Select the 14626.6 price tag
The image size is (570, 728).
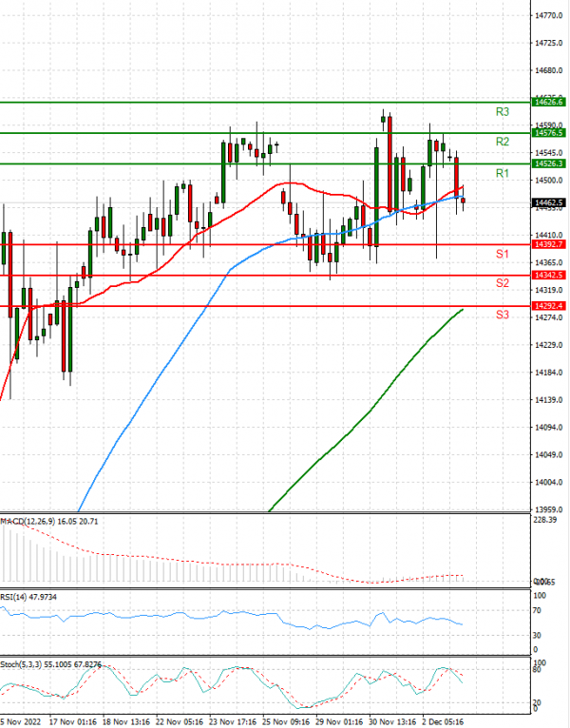click(x=549, y=102)
